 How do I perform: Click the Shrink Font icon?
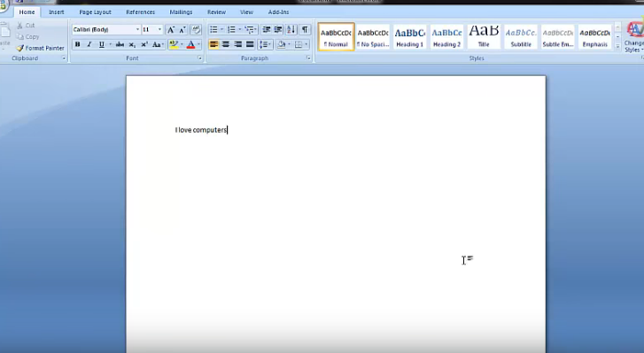click(182, 29)
